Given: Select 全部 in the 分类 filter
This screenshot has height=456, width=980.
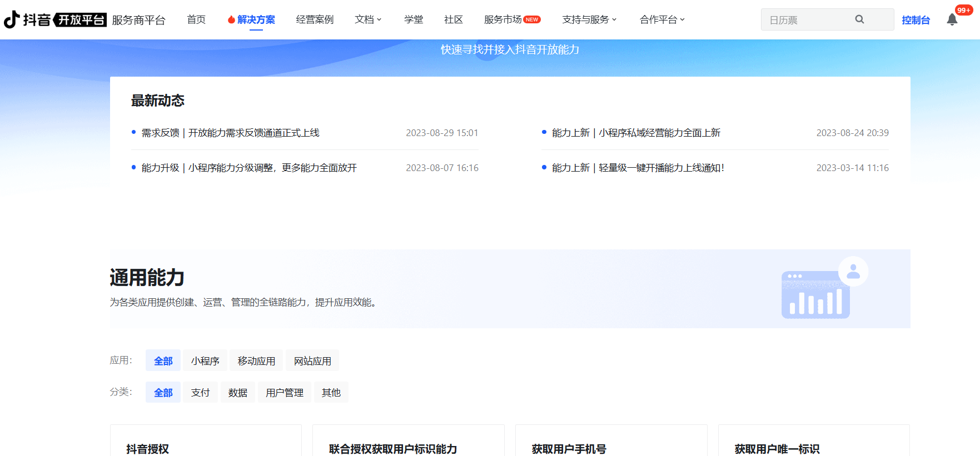Looking at the screenshot, I should pos(163,393).
